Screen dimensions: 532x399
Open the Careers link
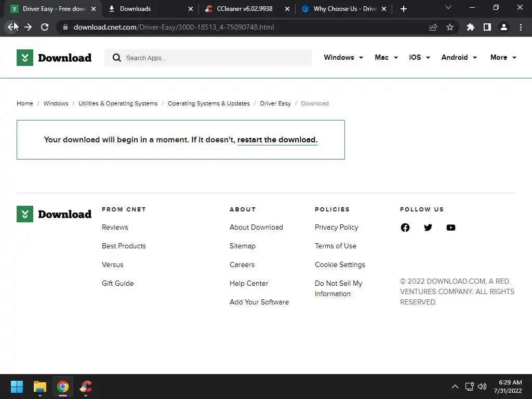242,264
